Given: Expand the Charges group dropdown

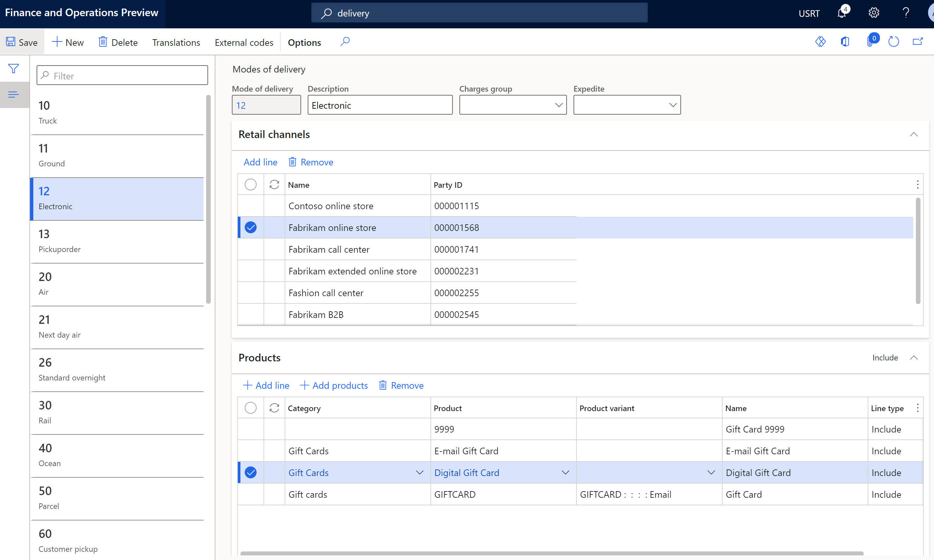Looking at the screenshot, I should [x=558, y=105].
